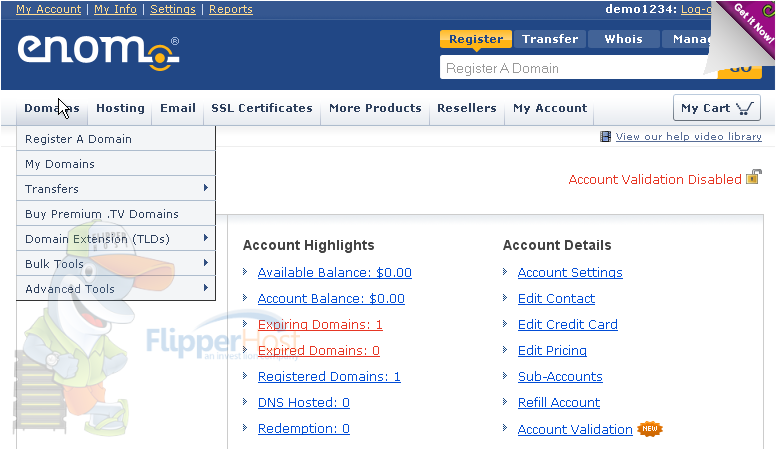Expand the Advanced Tools submenu arrow
The image size is (776, 450).
[x=206, y=288]
